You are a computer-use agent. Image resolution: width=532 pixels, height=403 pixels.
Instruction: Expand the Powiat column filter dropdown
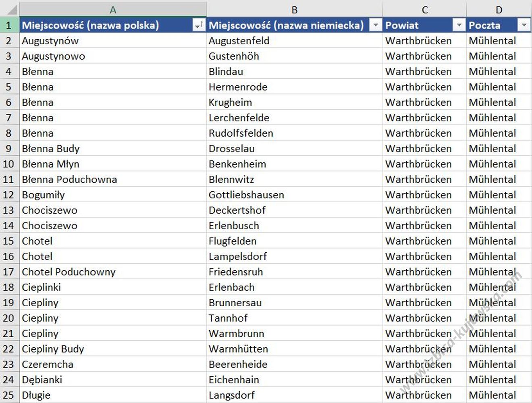(459, 25)
